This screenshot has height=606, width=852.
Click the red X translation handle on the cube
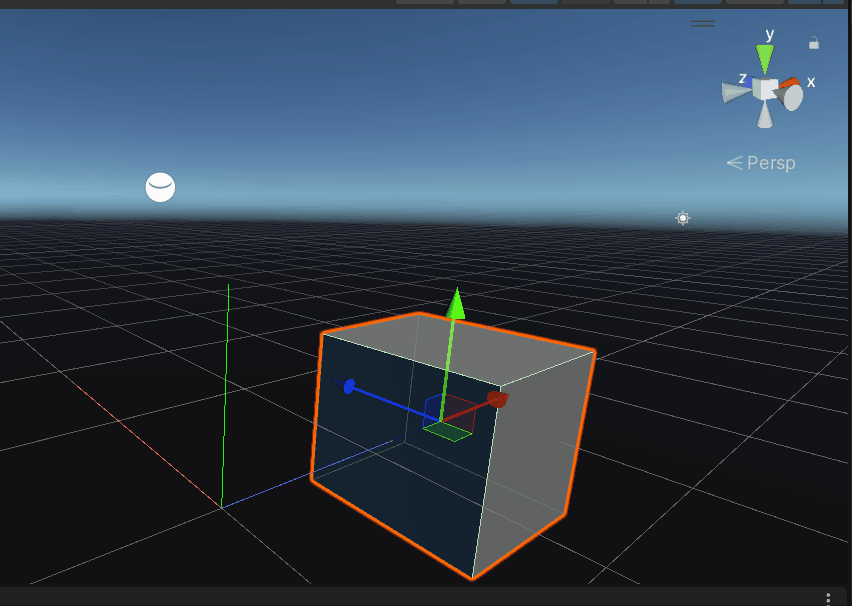tap(497, 397)
